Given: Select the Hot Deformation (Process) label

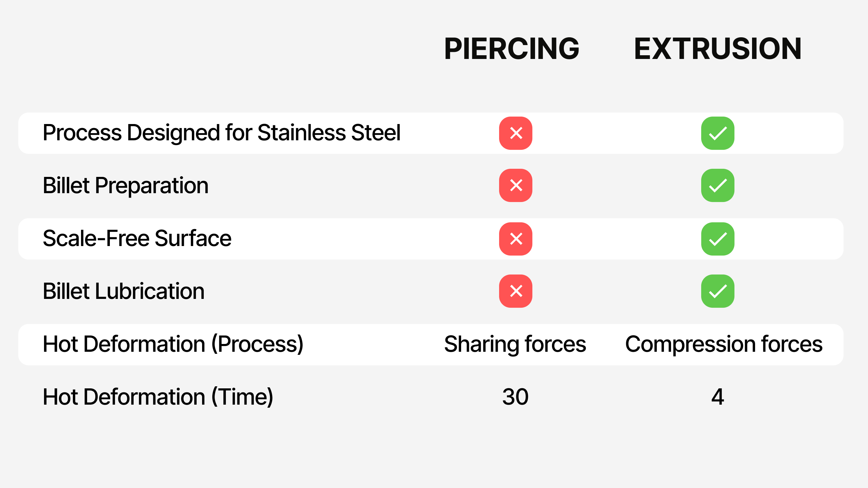Looking at the screenshot, I should point(173,344).
